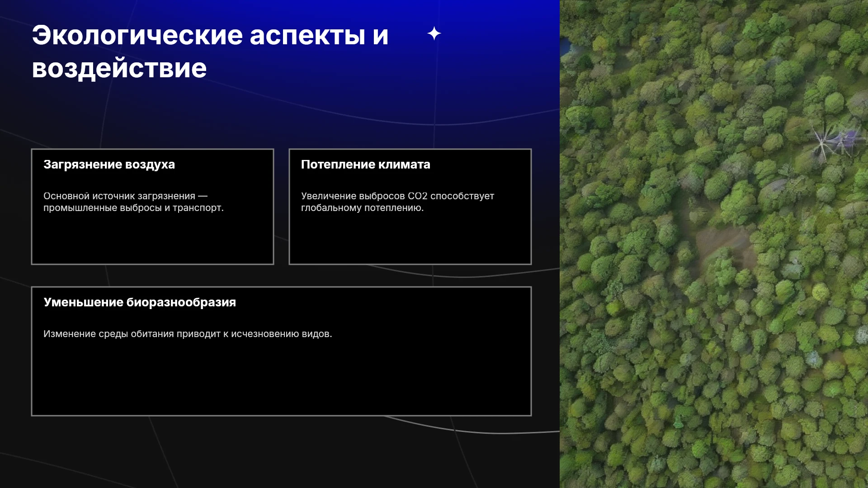Viewport: 868px width, 488px height.
Task: Select the 'Уменьшение биоразнообразия' card heading
Action: pos(140,302)
